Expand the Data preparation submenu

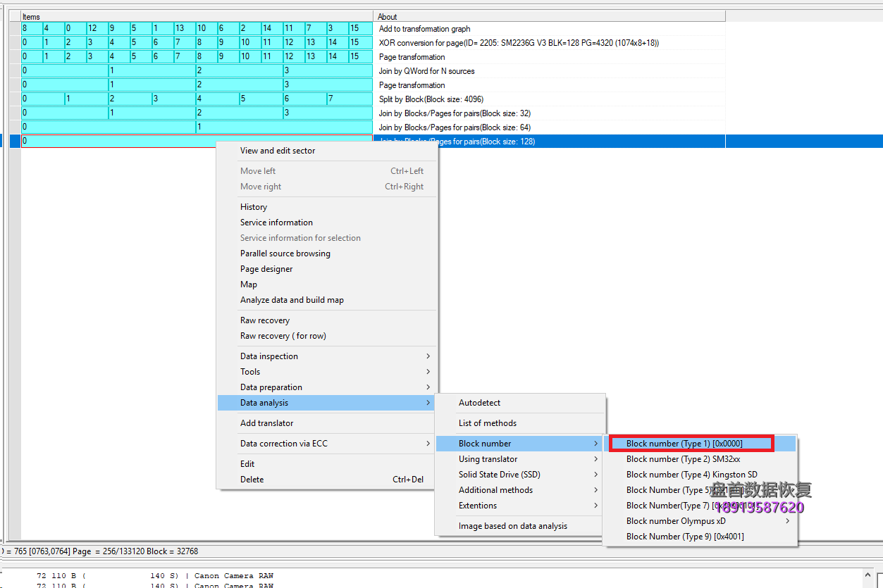coord(326,387)
